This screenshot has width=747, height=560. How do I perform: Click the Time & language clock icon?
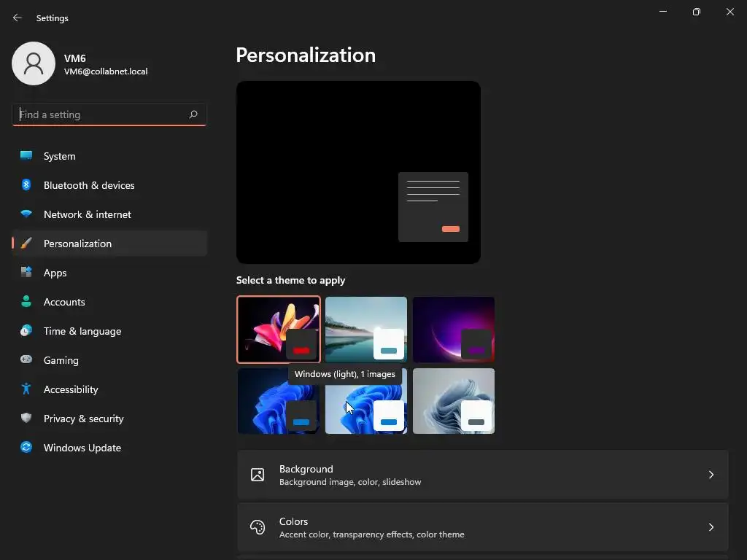point(26,330)
